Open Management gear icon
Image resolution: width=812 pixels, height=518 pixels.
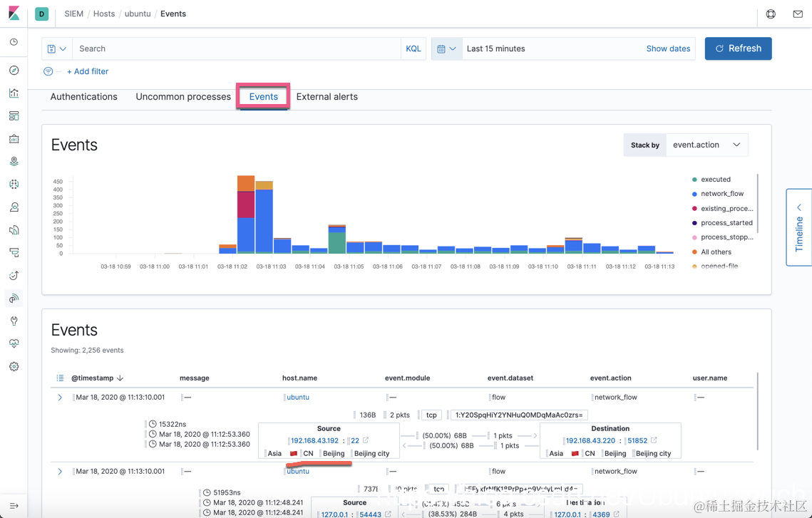[x=14, y=366]
